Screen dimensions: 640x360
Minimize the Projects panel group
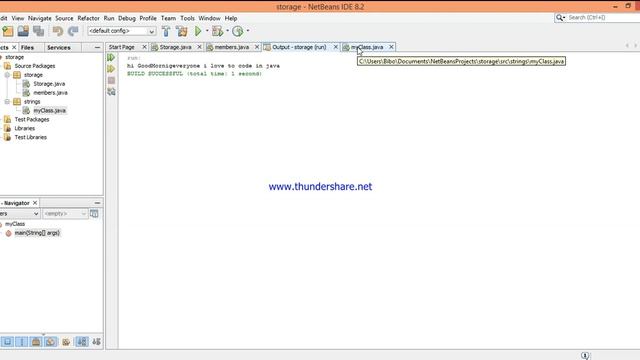[97, 47]
